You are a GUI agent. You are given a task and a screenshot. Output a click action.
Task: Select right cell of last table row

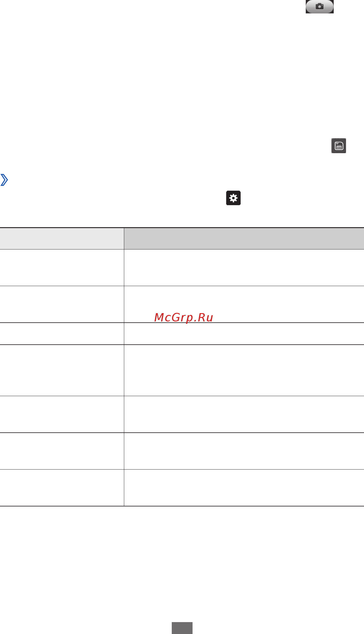[x=244, y=488]
